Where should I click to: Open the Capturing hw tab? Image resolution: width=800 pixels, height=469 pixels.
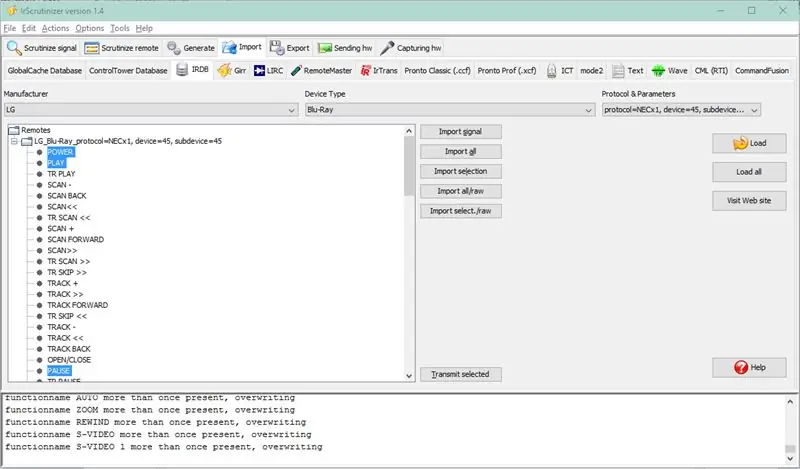point(411,48)
